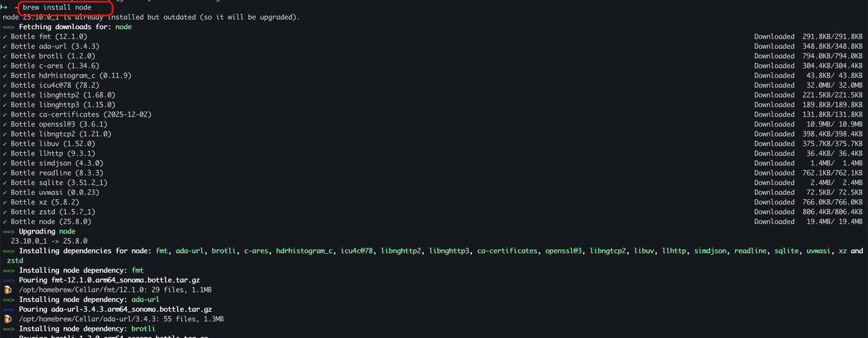Click the wrapped "zstd" dependency name
Viewport: 868px width, 338px height.
15,260
